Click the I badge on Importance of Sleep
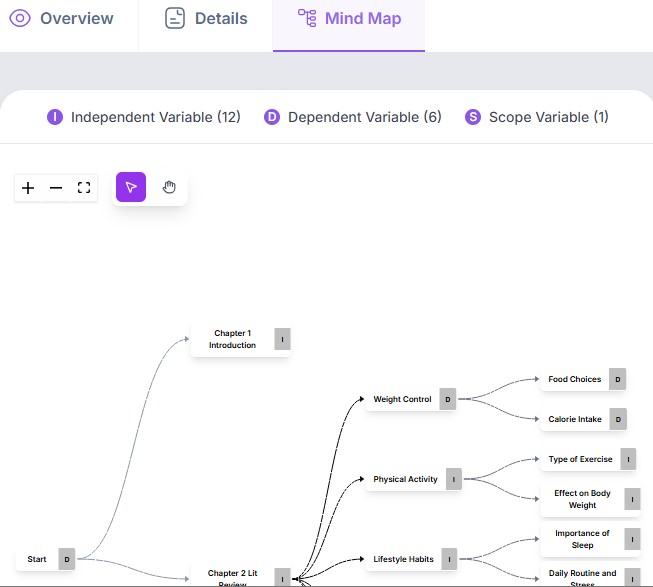The image size is (653, 587). click(632, 539)
